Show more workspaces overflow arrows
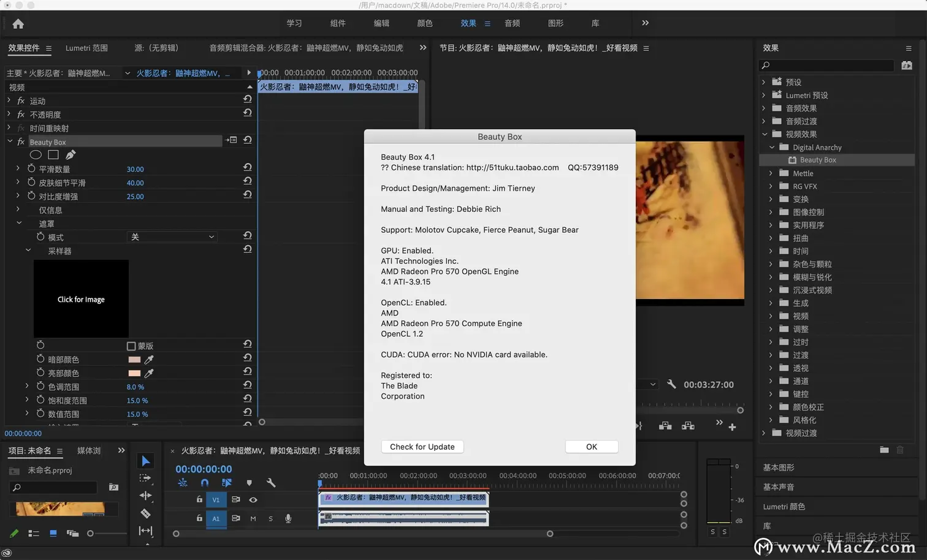Image resolution: width=927 pixels, height=560 pixels. 645,23
